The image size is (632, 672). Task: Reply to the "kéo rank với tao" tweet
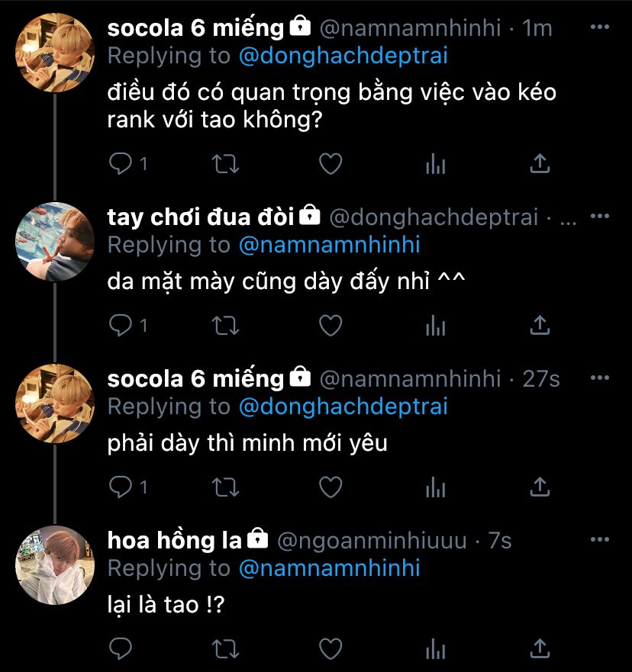tap(121, 163)
